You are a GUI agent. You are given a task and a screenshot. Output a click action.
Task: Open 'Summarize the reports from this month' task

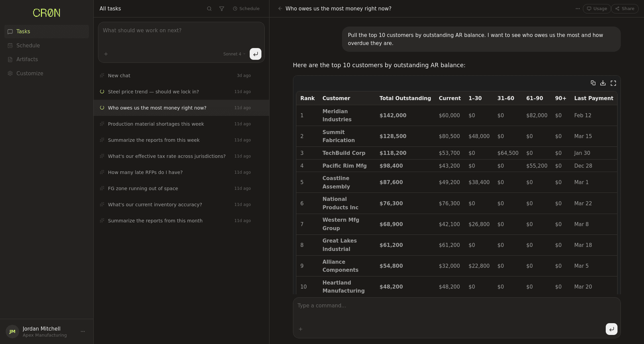181,221
